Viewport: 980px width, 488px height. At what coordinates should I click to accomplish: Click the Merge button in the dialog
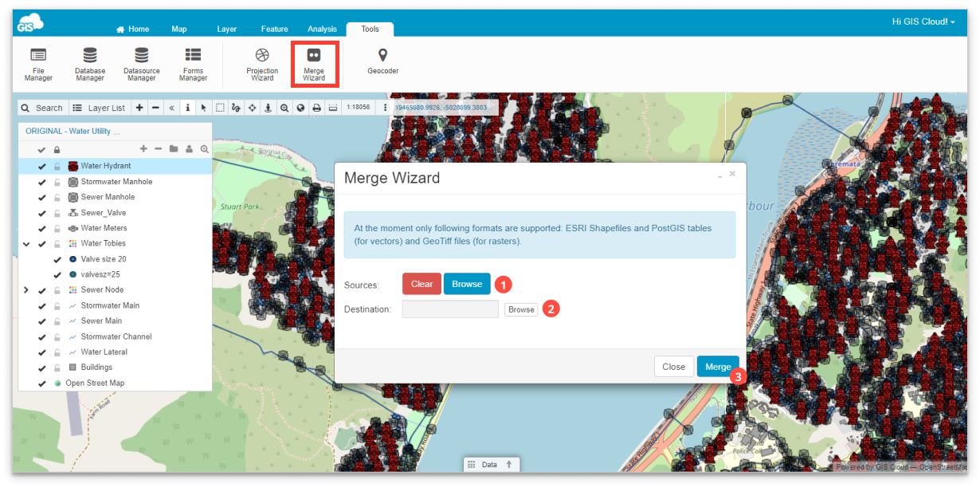(716, 366)
